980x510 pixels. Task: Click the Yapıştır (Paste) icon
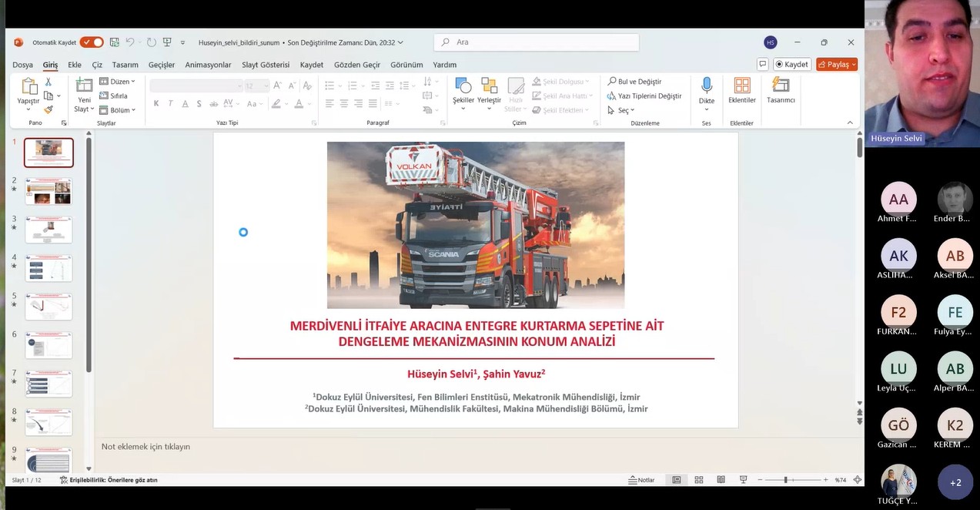click(29, 86)
